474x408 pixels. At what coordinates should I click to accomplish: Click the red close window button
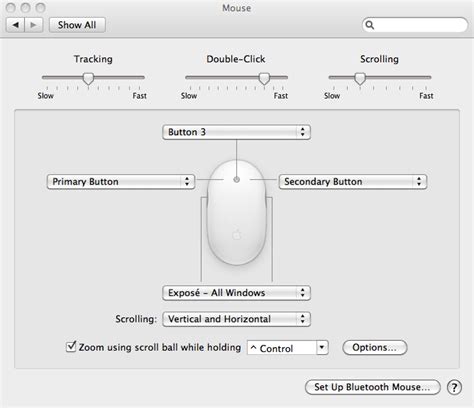[x=11, y=7]
